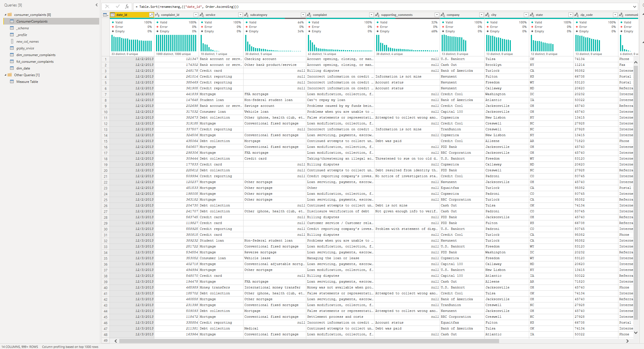
Task: Click the ABC type icon on subcategory column
Action: click(x=247, y=15)
